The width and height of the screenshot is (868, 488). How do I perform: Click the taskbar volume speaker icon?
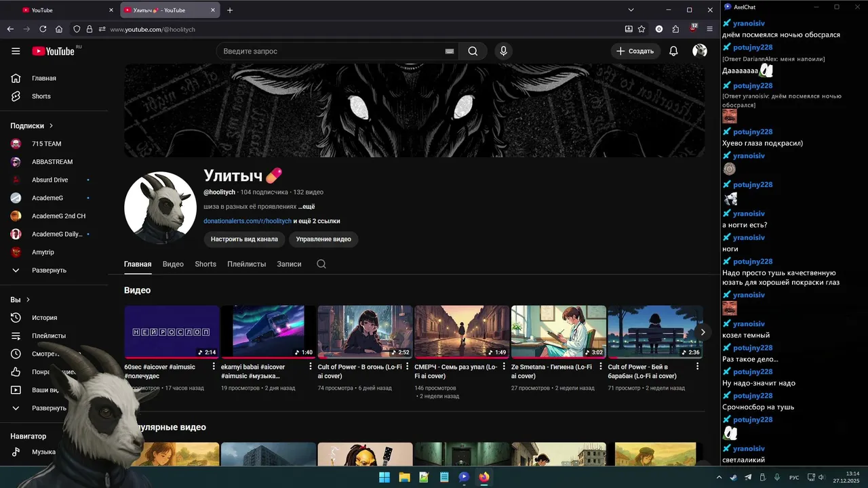pos(821,477)
